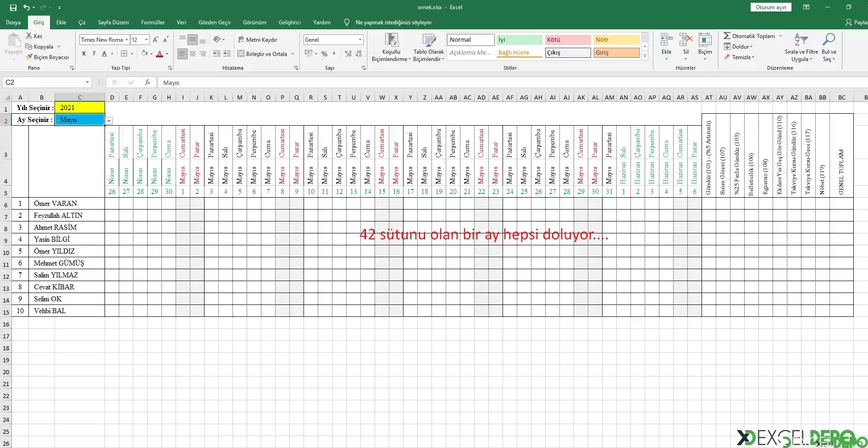Image resolution: width=868 pixels, height=448 pixels.
Task: Open the Times New Roman font dropdown
Action: [x=127, y=40]
